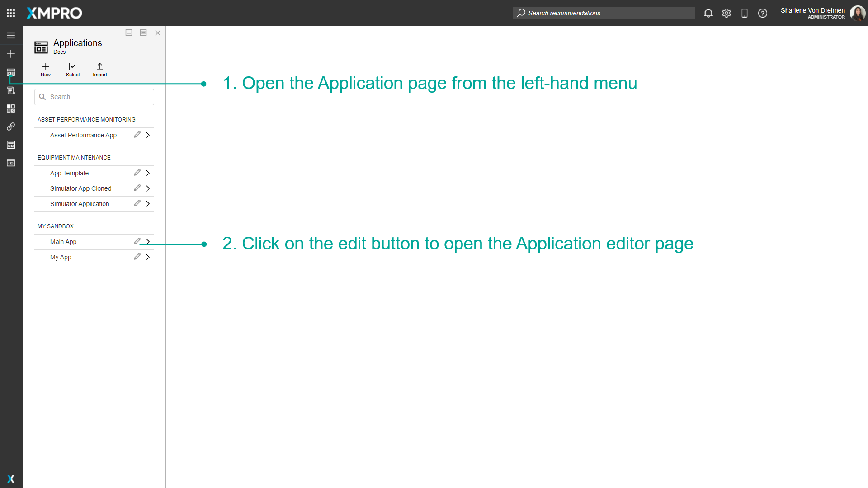Expand the Simulator Application chevron
This screenshot has width=868, height=488.
pyautogui.click(x=147, y=203)
